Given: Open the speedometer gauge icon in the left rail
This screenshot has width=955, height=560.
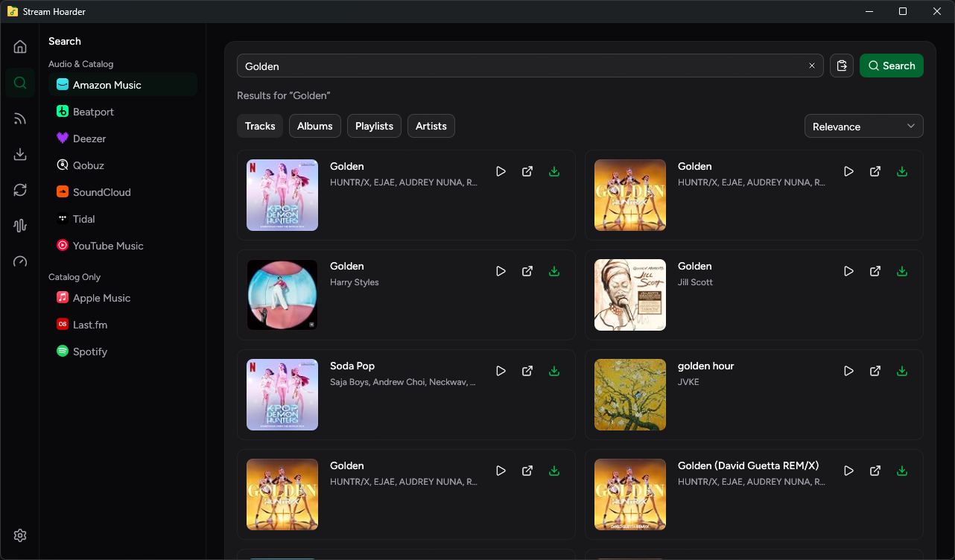Looking at the screenshot, I should pos(20,261).
